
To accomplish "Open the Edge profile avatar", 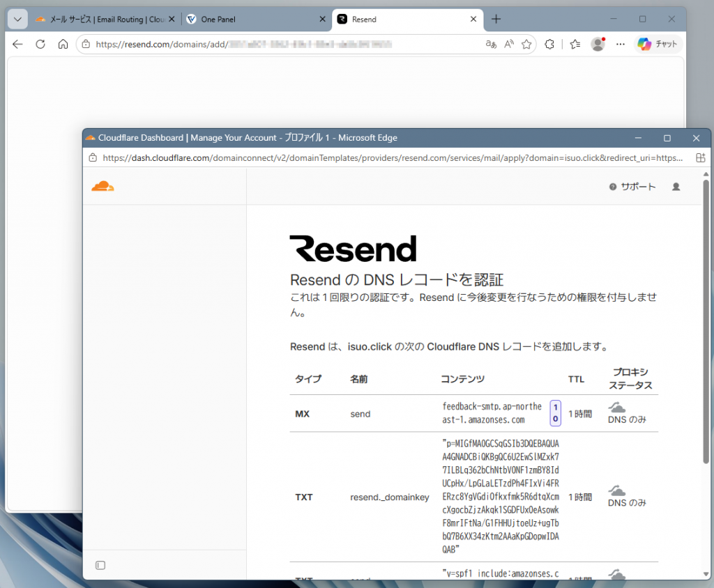I will click(x=598, y=44).
